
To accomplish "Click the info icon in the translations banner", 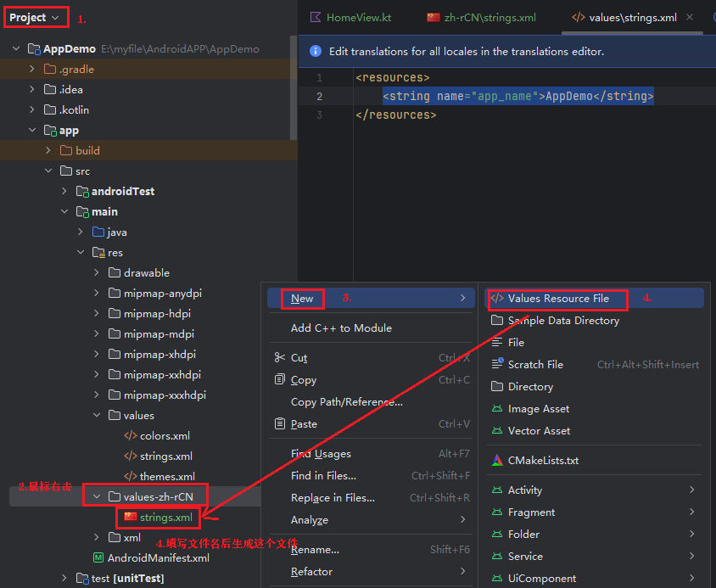I will click(x=315, y=51).
